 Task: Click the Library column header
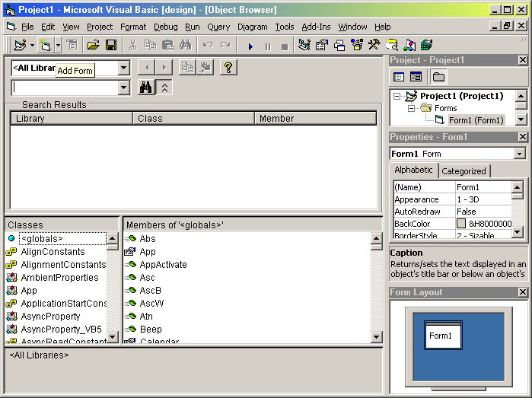[72, 119]
